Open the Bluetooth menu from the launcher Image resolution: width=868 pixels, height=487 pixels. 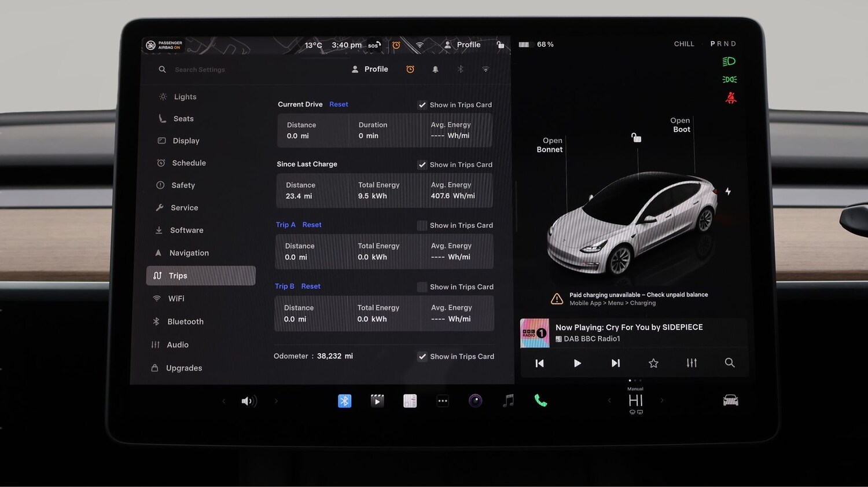(x=345, y=400)
